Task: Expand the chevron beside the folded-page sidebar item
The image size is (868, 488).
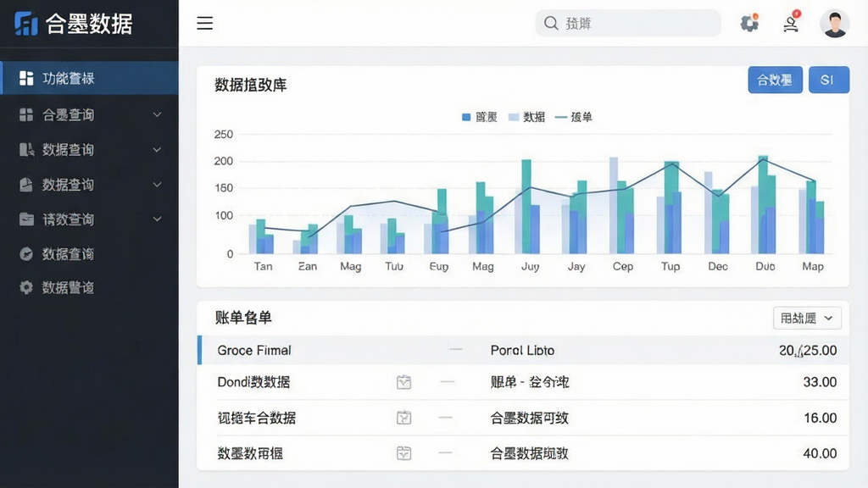Action: click(x=157, y=184)
